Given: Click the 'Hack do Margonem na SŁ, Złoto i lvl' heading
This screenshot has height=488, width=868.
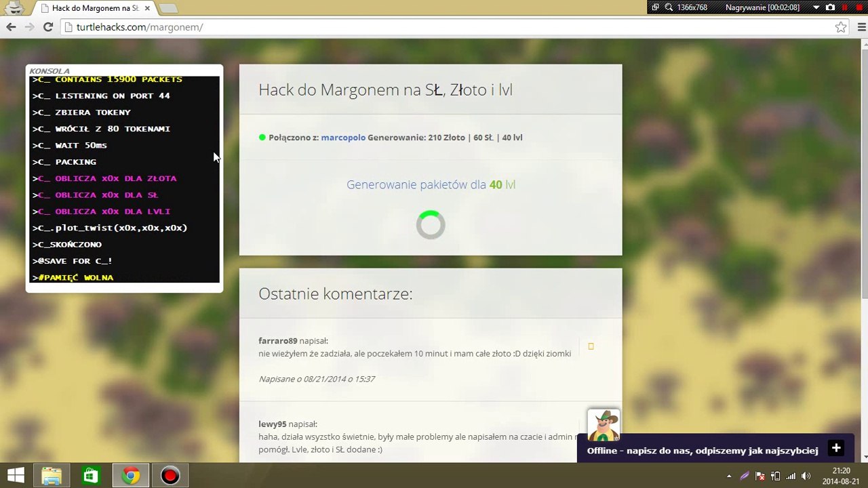Looking at the screenshot, I should [385, 90].
